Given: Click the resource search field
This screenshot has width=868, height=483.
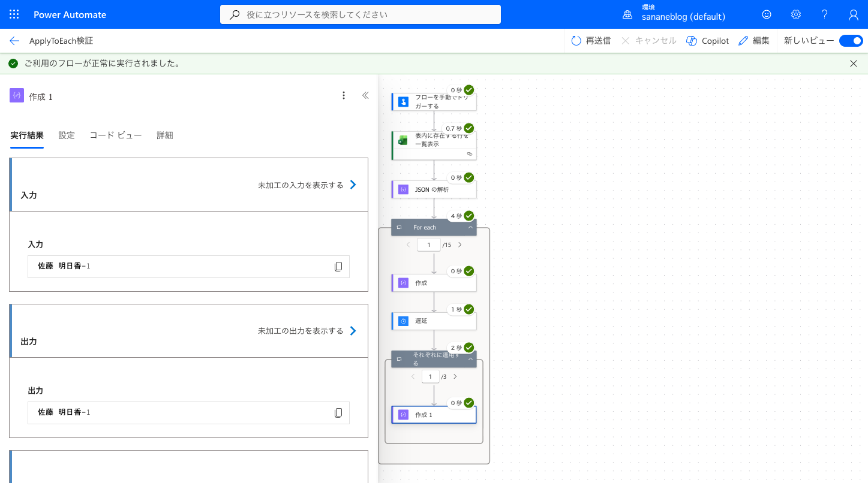Looking at the screenshot, I should pos(361,14).
